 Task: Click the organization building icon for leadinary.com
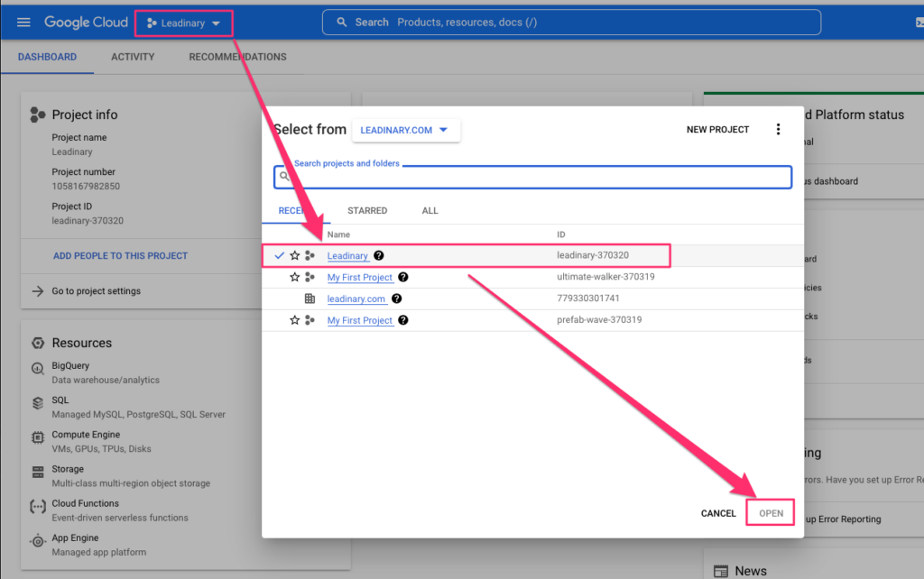pos(310,299)
